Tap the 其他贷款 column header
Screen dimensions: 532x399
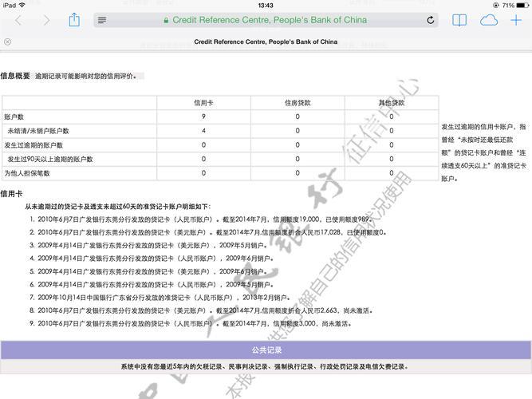[x=391, y=102]
